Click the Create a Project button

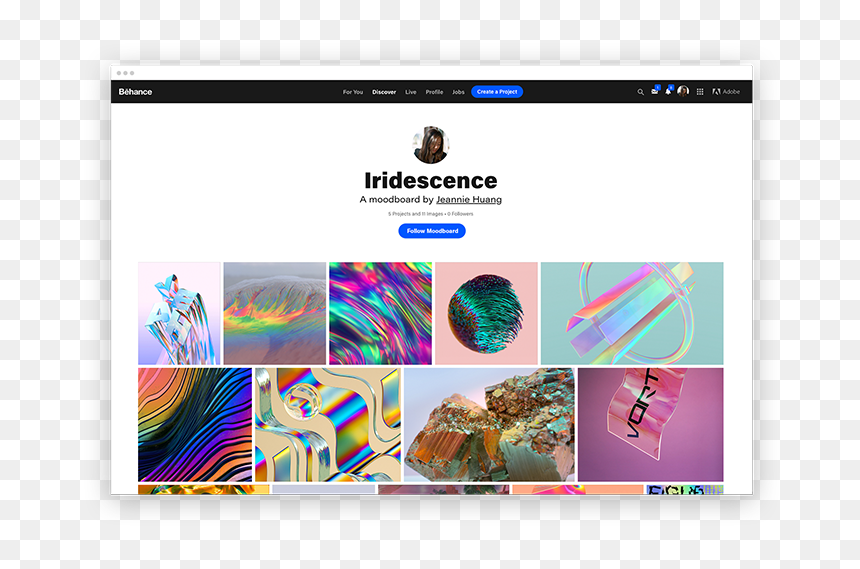[x=497, y=92]
